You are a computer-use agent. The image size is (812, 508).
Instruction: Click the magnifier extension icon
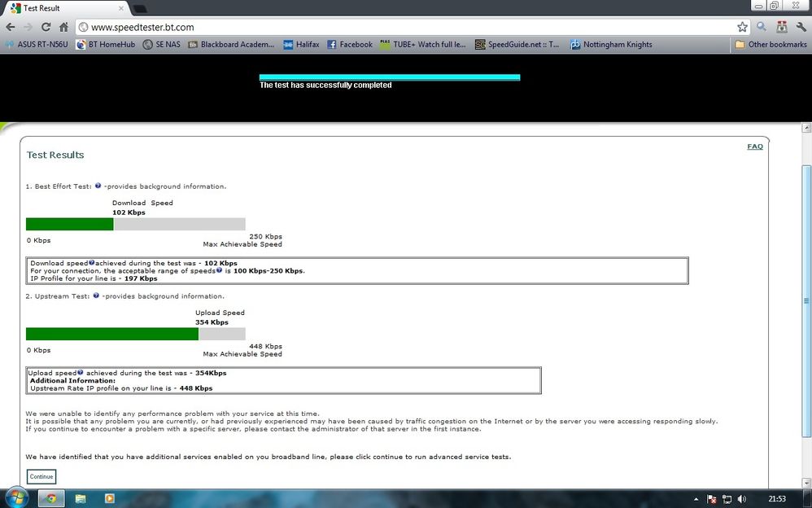(x=762, y=27)
